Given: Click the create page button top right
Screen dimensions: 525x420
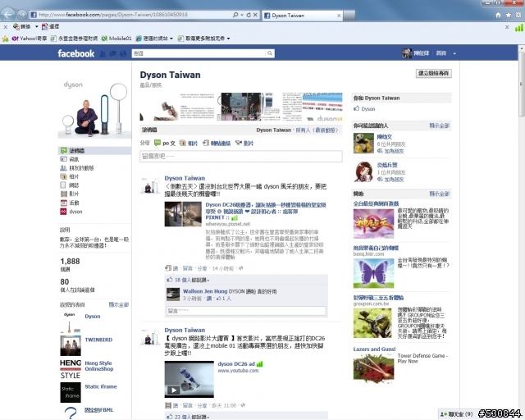Looking at the screenshot, I should coord(434,73).
